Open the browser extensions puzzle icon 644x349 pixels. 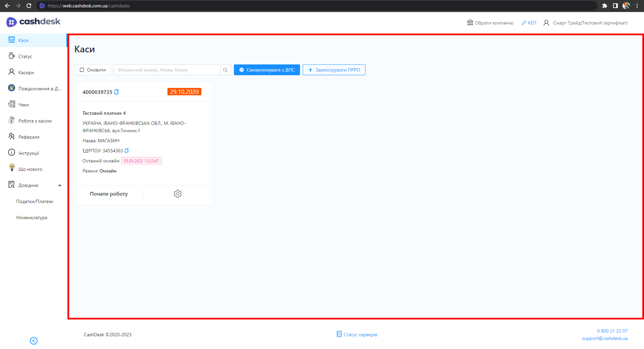604,6
